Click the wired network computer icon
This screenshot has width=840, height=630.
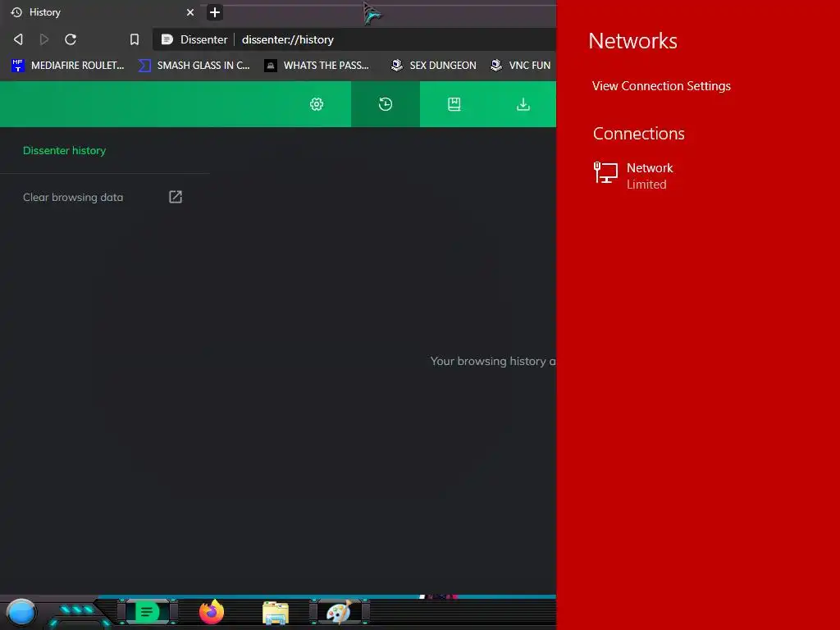pyautogui.click(x=605, y=173)
